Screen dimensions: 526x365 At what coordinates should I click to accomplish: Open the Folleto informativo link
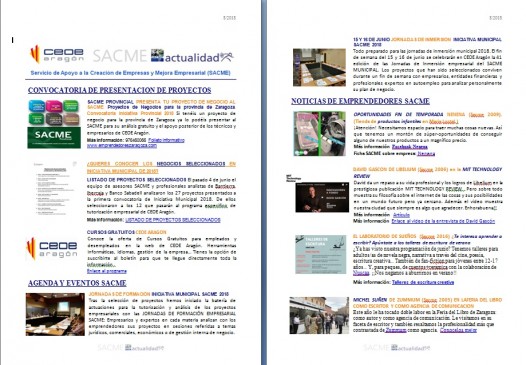coord(166,140)
